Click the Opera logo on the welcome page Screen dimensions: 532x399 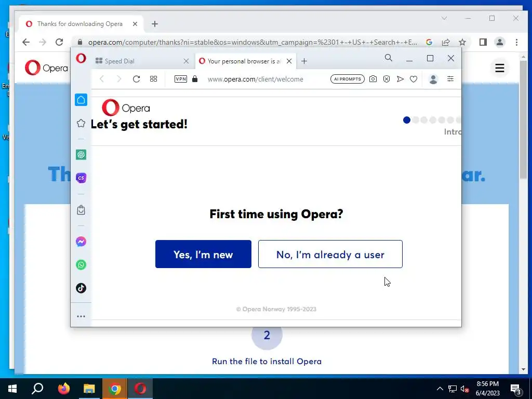126,108
